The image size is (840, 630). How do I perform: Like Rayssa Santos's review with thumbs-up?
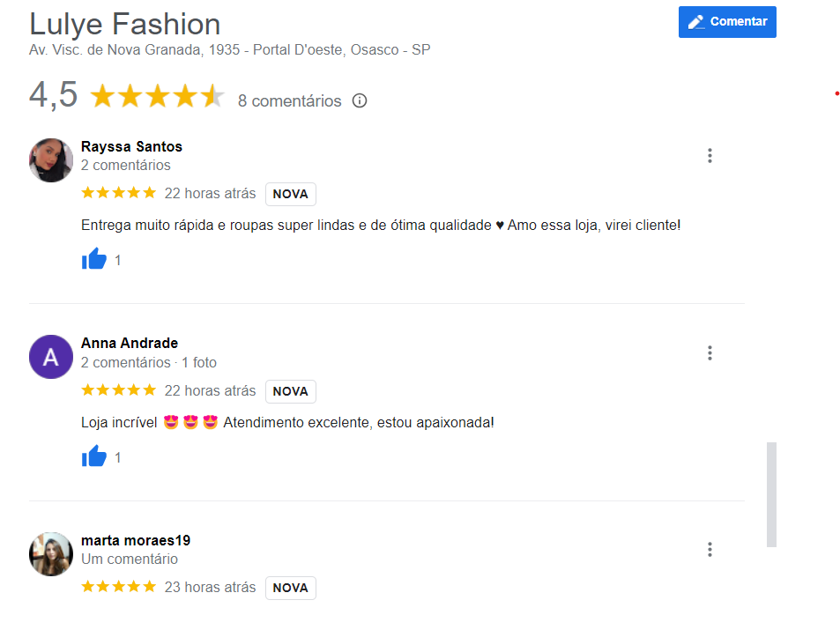(x=94, y=260)
